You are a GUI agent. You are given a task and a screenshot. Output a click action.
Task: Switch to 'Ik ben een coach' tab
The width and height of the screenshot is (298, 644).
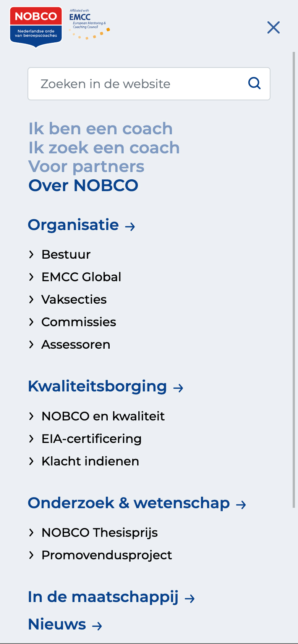[100, 129]
